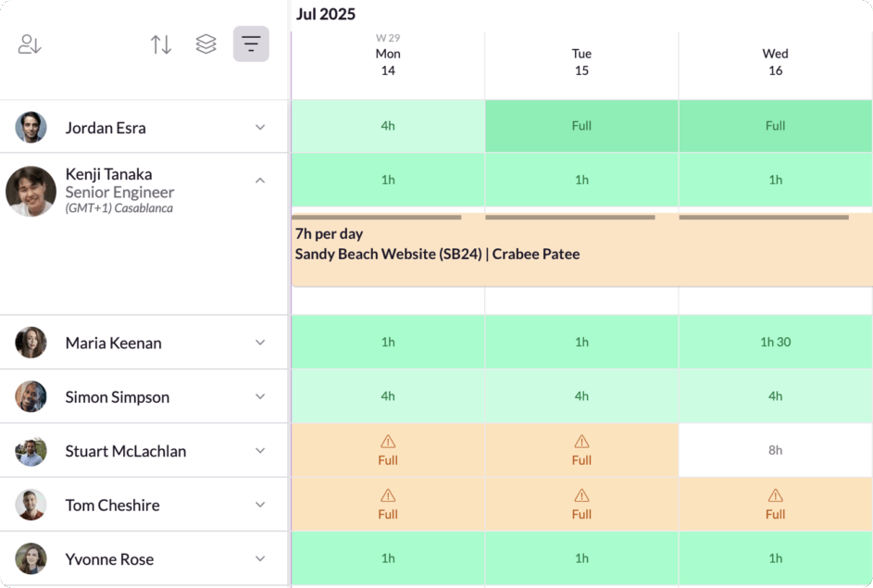
Task: Select the Mon 14 column header
Action: tap(388, 62)
